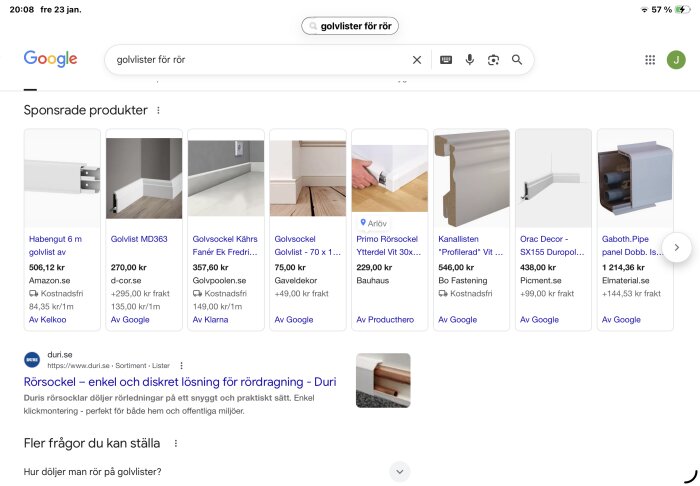Open Orac Decor SX155 Duropolymer product link
The width and height of the screenshot is (700, 486).
click(x=552, y=245)
